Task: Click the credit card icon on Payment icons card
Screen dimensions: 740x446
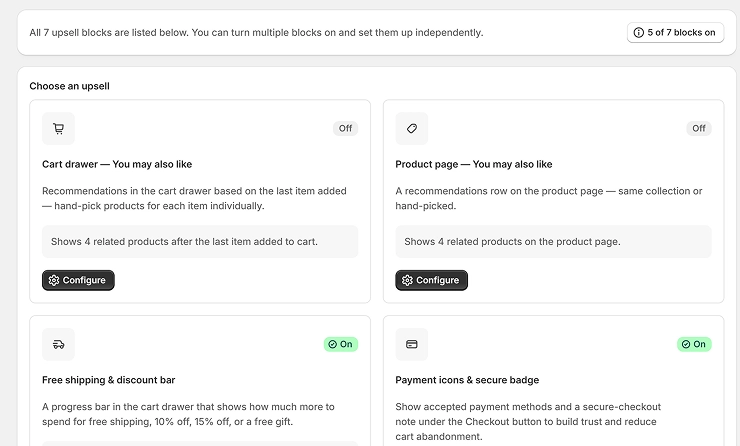Action: (x=412, y=344)
